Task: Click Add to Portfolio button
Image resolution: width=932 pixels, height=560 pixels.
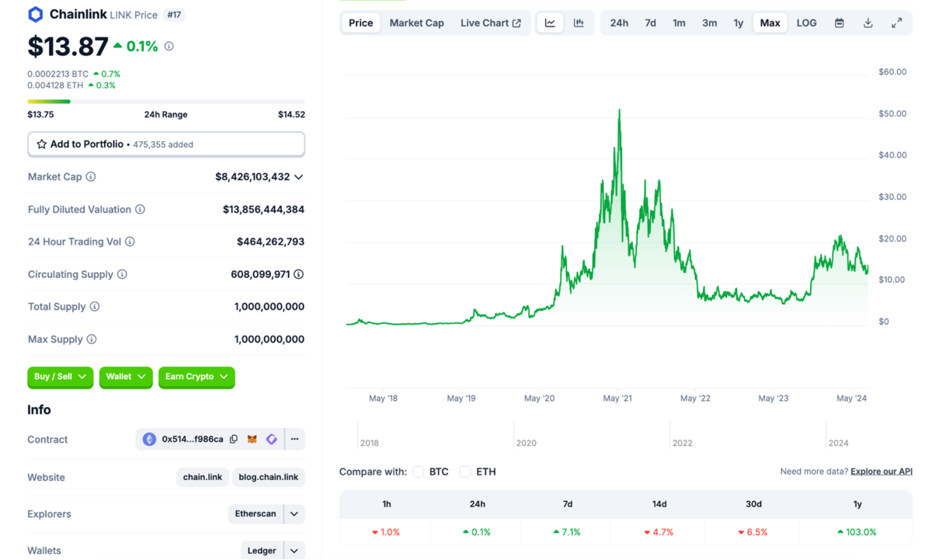Action: coord(165,144)
